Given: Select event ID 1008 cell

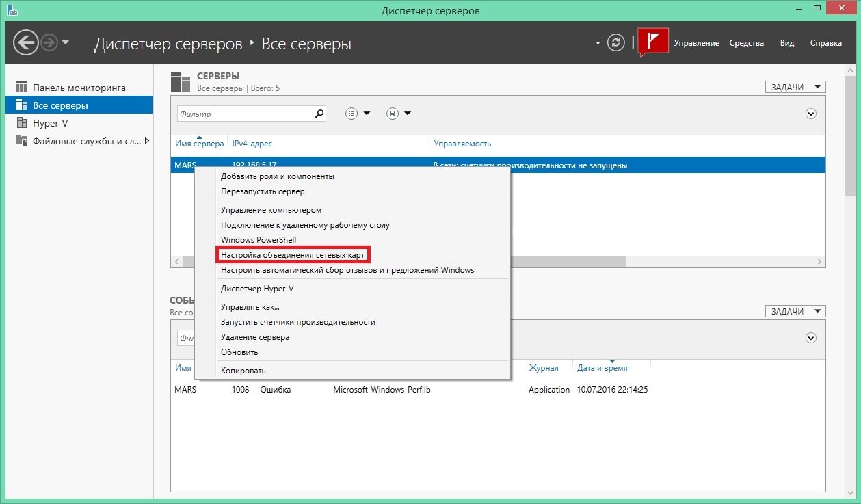Looking at the screenshot, I should click(x=240, y=390).
